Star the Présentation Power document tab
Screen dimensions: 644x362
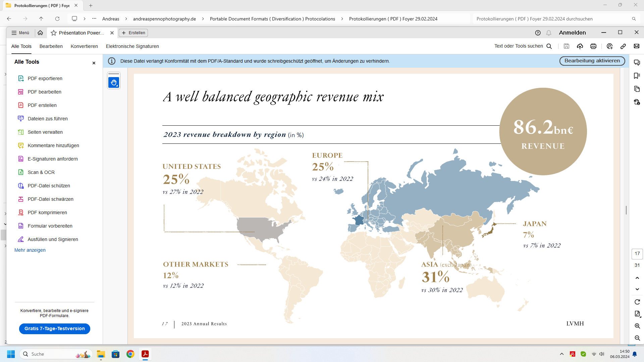pos(53,33)
